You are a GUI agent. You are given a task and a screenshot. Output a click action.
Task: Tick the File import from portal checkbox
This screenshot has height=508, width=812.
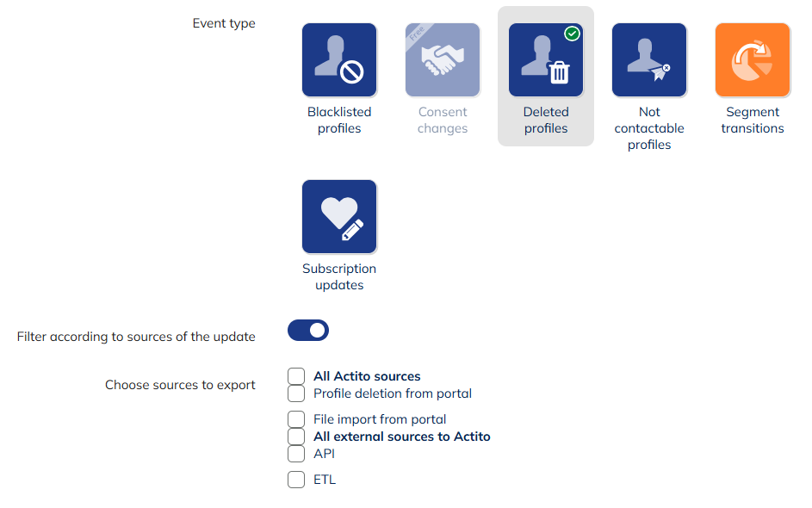click(296, 419)
